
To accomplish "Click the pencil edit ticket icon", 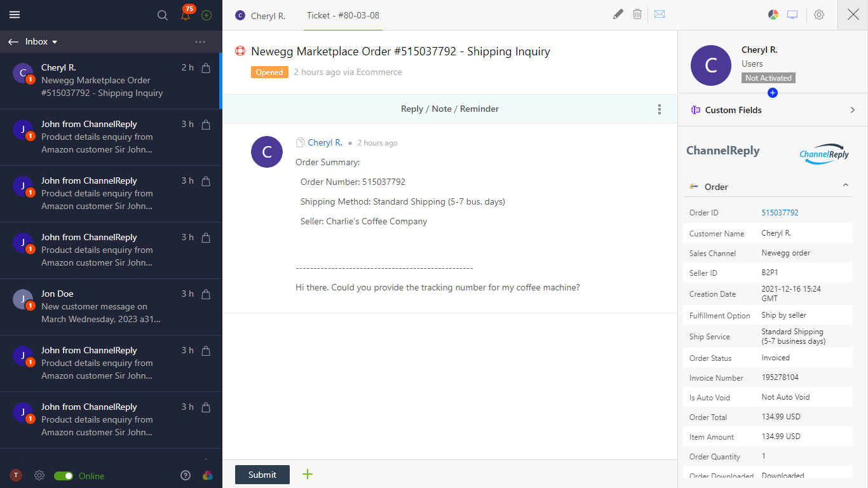I will [618, 15].
